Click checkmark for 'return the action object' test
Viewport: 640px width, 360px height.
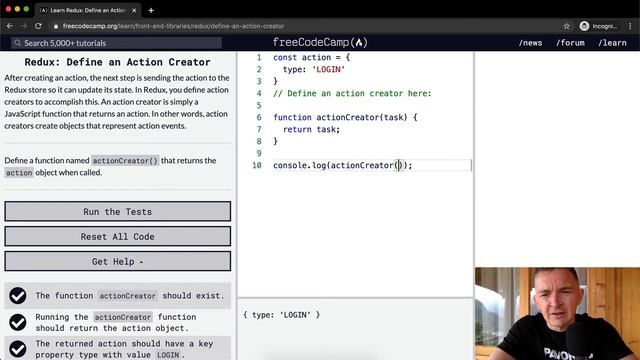point(18,322)
